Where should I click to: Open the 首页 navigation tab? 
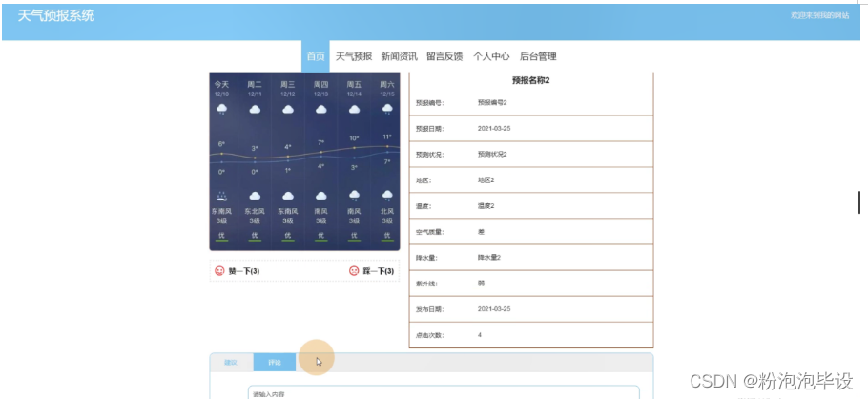(x=316, y=56)
